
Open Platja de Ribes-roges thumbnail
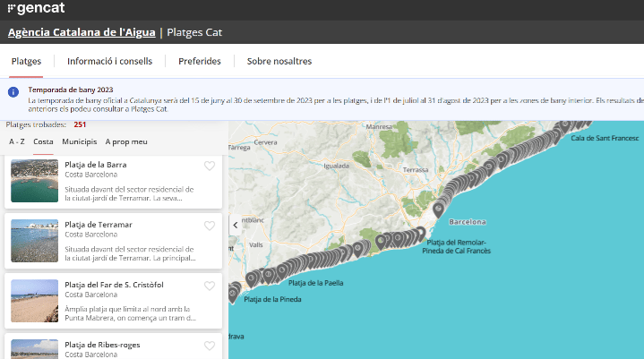coord(35,349)
